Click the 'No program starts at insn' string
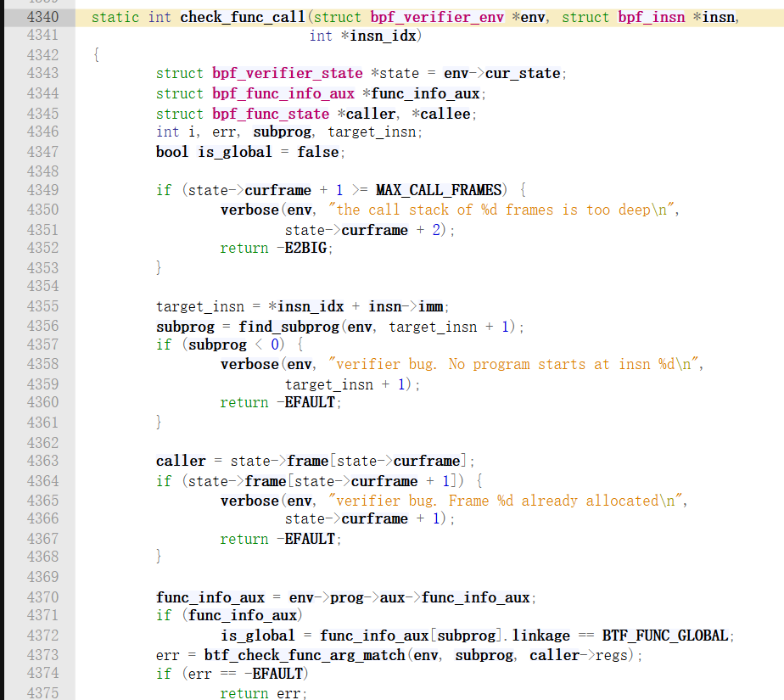Screen dimensions: 784x700 coord(513,364)
